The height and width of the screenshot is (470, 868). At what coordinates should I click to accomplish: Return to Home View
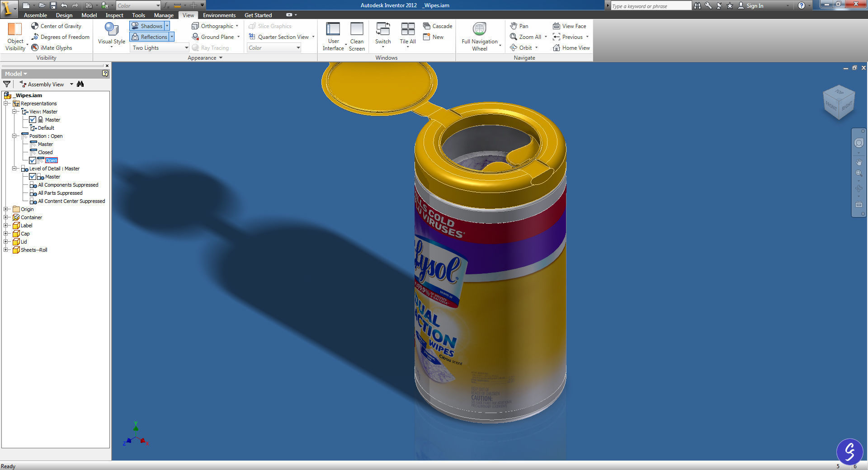point(571,48)
